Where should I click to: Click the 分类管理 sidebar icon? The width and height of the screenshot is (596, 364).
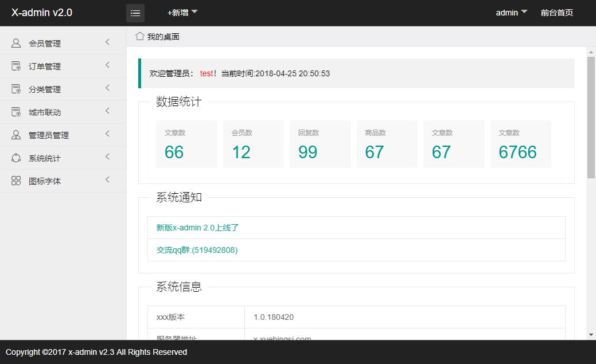pos(16,88)
